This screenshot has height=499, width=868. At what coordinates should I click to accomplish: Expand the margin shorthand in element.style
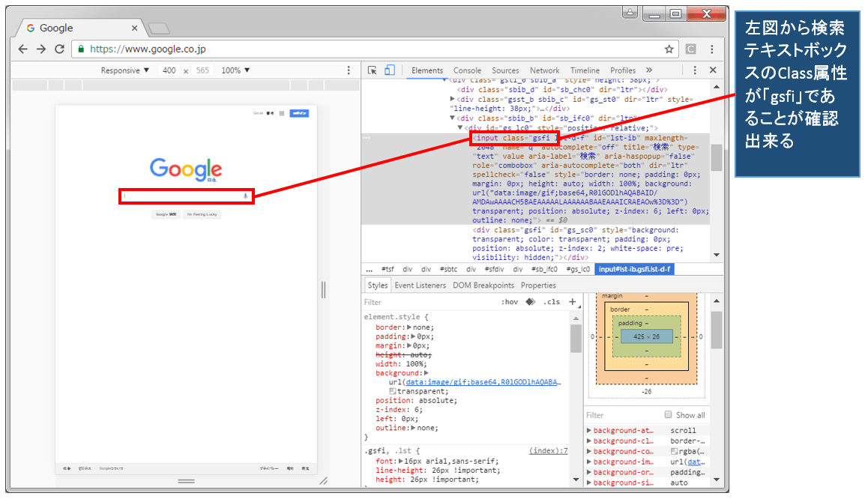(409, 345)
